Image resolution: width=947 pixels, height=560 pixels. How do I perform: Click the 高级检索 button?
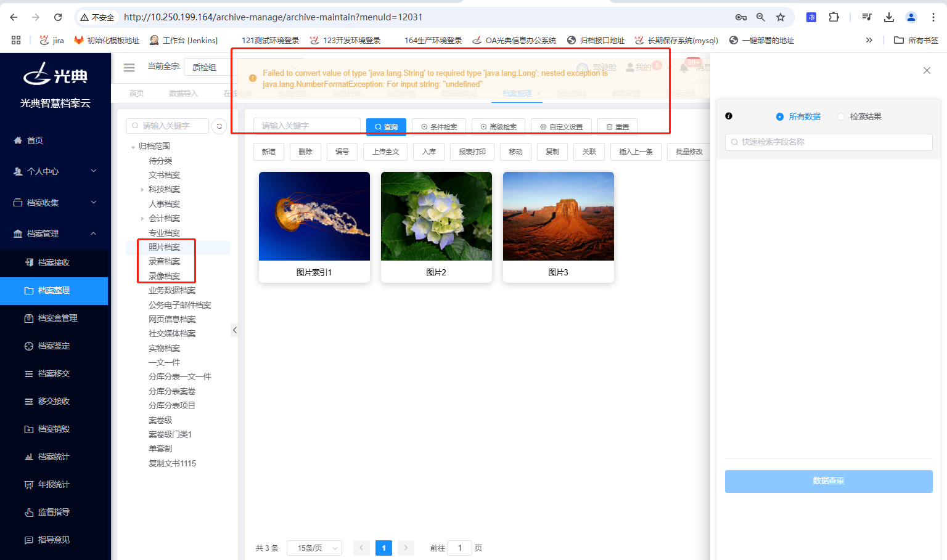(498, 126)
